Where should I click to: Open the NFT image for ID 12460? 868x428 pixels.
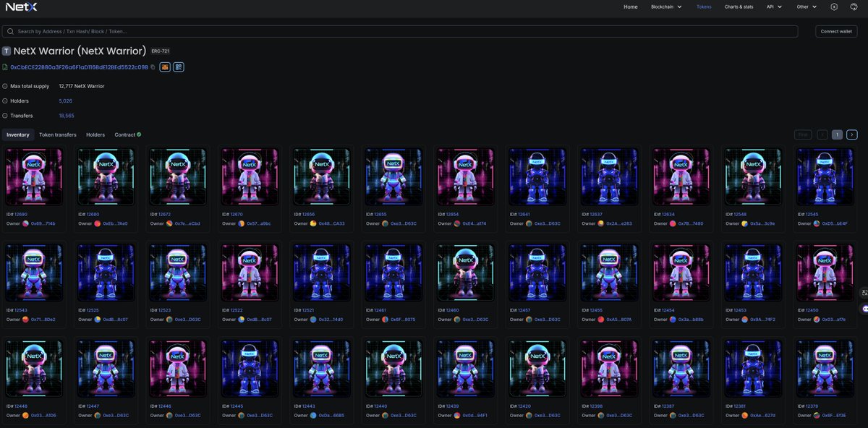pos(465,273)
